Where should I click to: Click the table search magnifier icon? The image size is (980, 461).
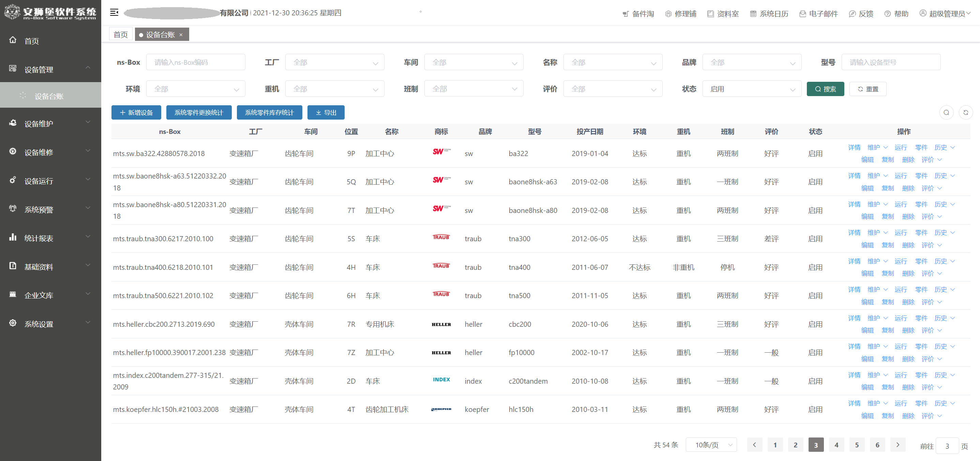tap(947, 112)
